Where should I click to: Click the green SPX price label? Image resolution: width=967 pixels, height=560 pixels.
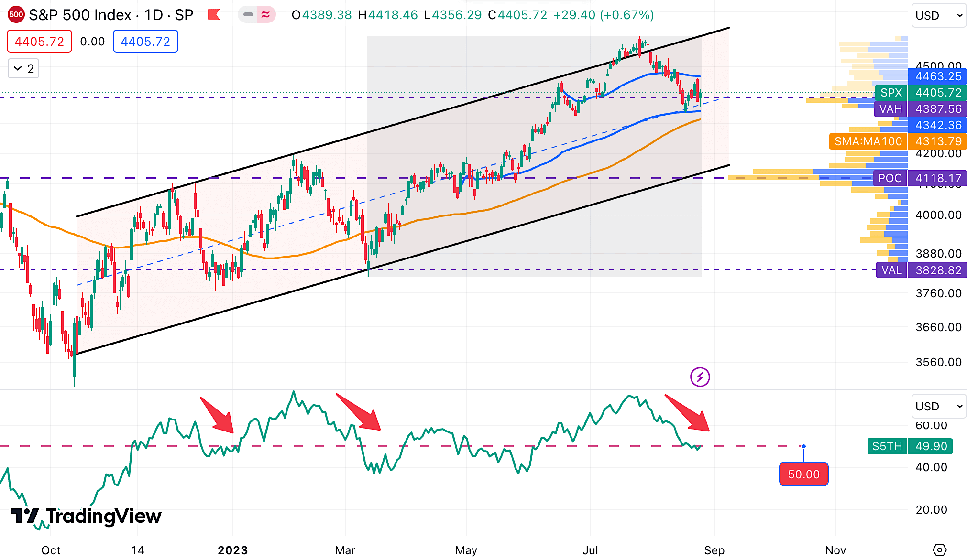point(891,93)
